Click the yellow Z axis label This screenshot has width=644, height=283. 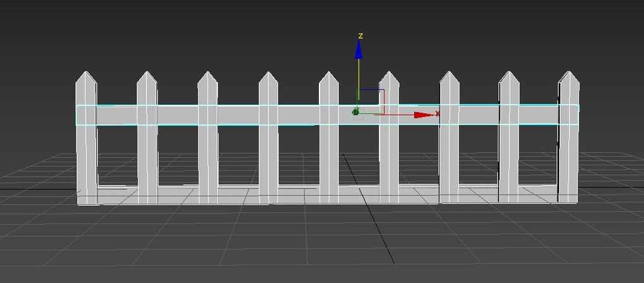[360, 35]
